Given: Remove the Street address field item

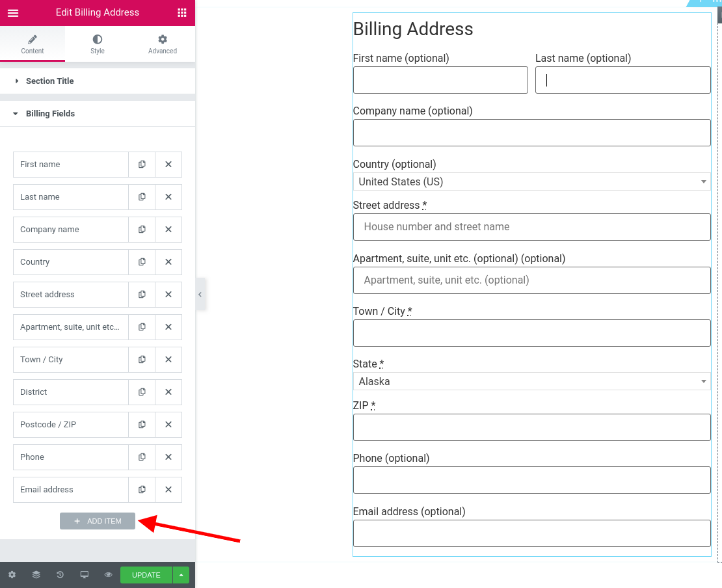Looking at the screenshot, I should [168, 295].
